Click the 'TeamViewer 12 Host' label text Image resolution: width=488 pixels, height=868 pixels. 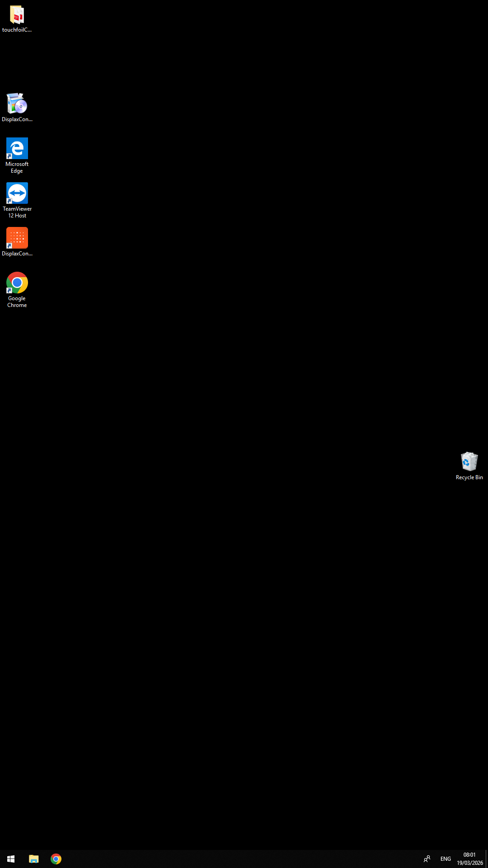click(x=17, y=212)
